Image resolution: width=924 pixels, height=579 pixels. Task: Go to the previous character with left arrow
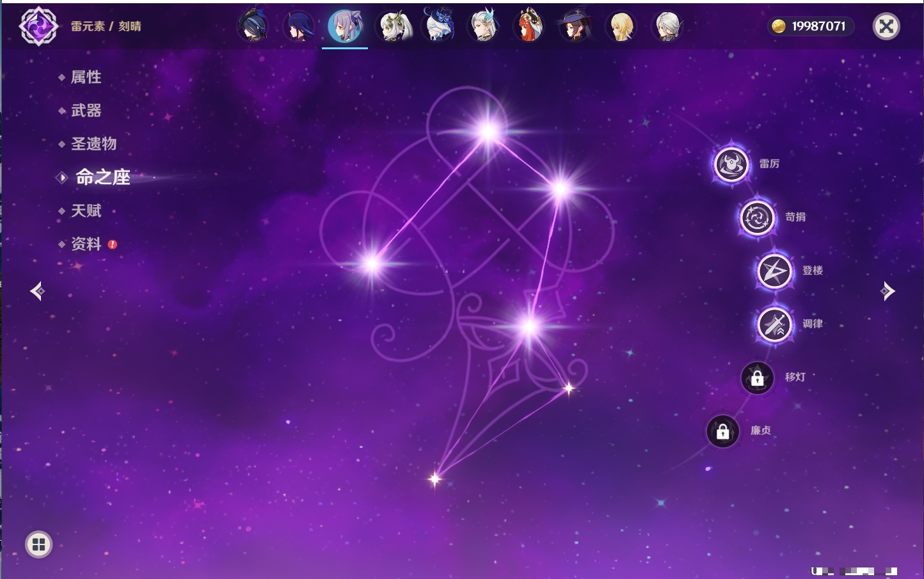pyautogui.click(x=37, y=291)
